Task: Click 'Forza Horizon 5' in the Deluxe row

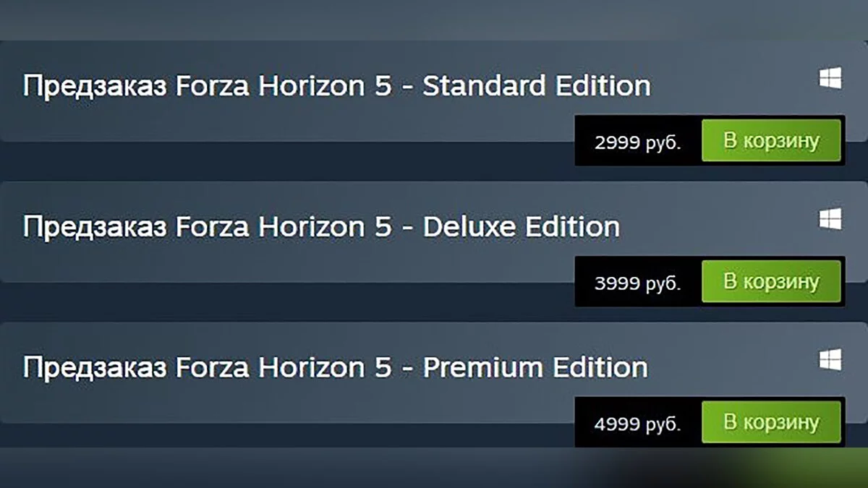Action: (x=284, y=228)
